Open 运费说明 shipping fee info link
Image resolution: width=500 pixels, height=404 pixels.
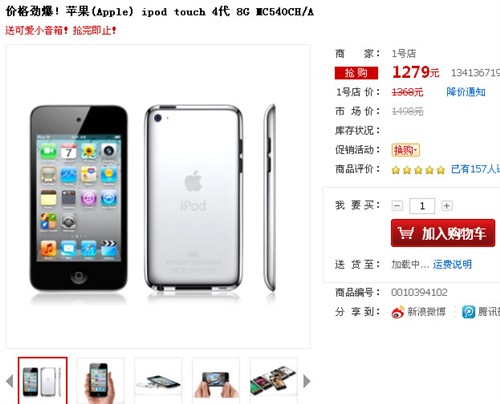(x=452, y=264)
